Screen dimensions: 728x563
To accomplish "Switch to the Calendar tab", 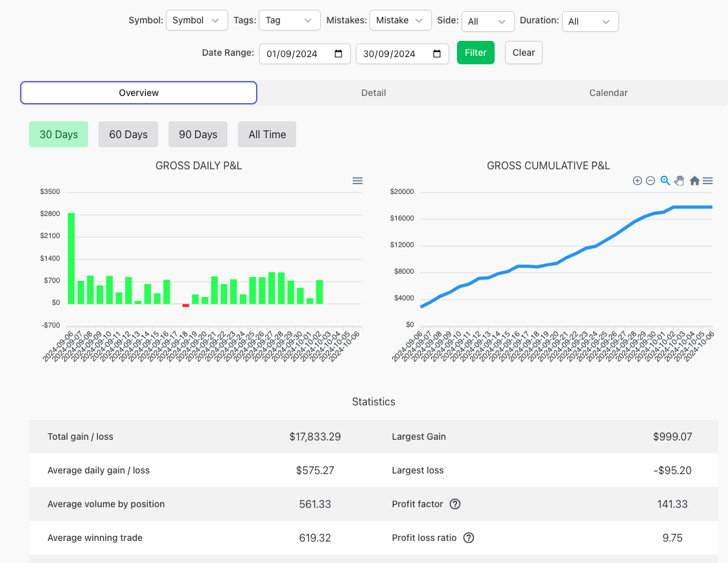I will tap(608, 93).
